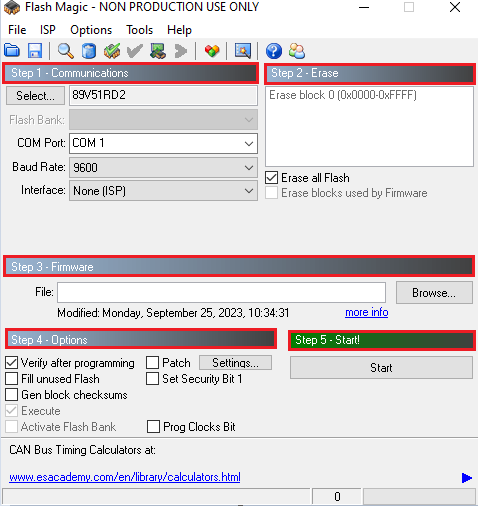478x506 pixels.
Task: Click the display memory picture icon
Action: tap(243, 51)
